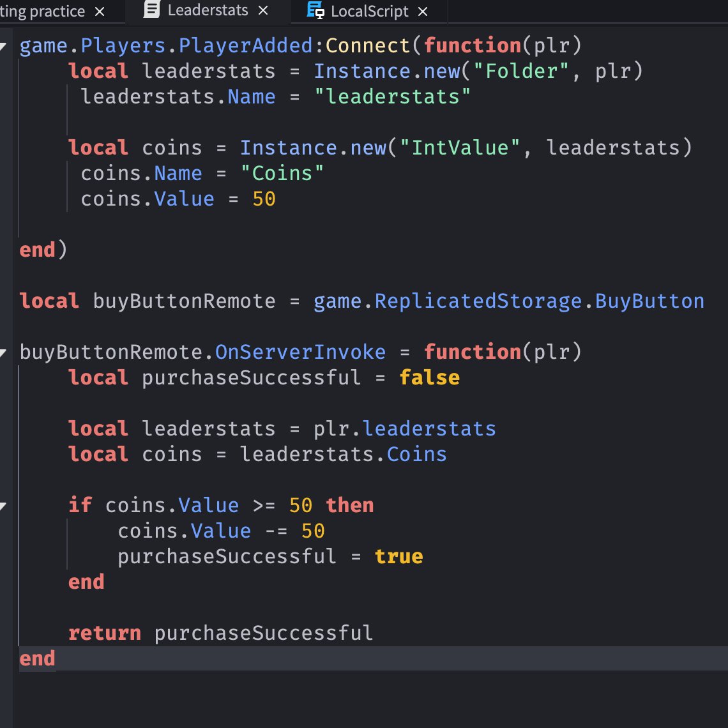Click the "Folder" string literal
Screen dimensions: 728x728
521,72
